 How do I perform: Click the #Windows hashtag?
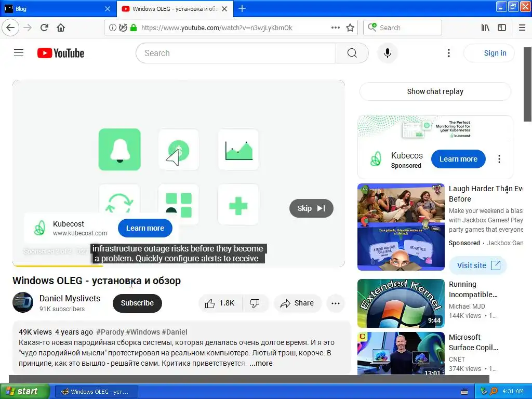pos(142,332)
